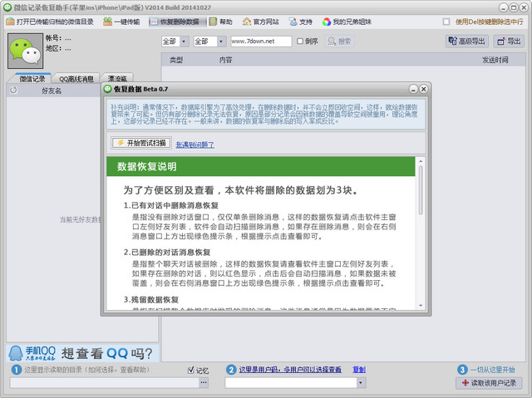
Task: Click the 手机QQ 想查看QQ吗 banner
Action: (82, 353)
